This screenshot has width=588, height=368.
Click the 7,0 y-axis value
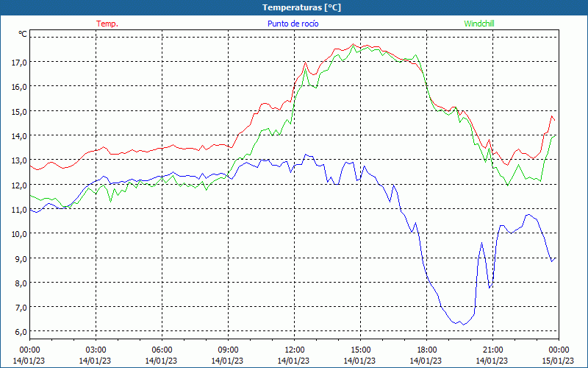pos(21,308)
